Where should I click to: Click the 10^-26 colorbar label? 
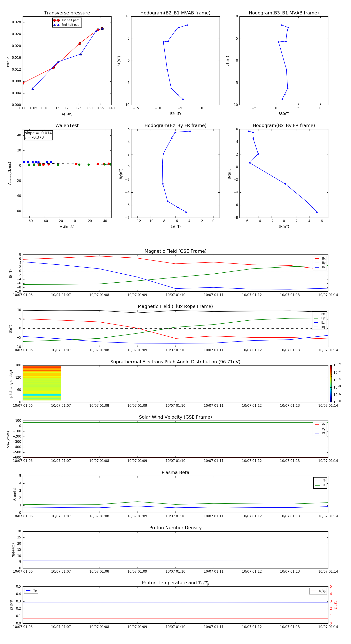(337, 365)
